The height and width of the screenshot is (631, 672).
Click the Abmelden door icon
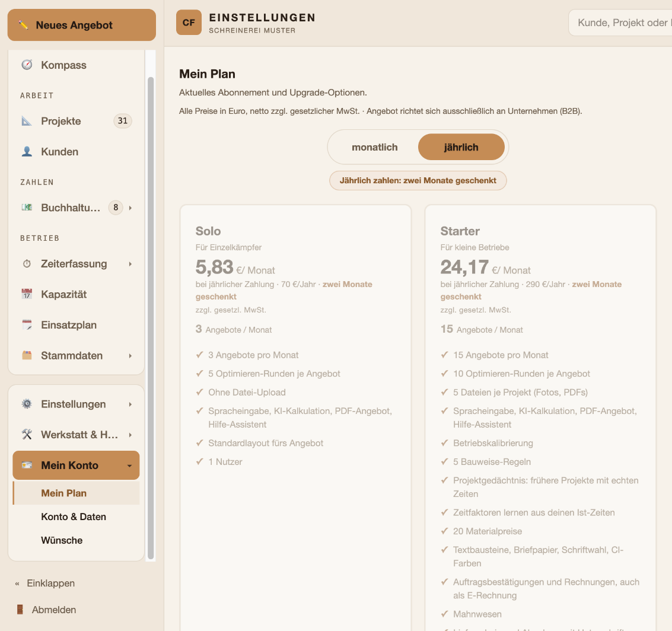[20, 610]
